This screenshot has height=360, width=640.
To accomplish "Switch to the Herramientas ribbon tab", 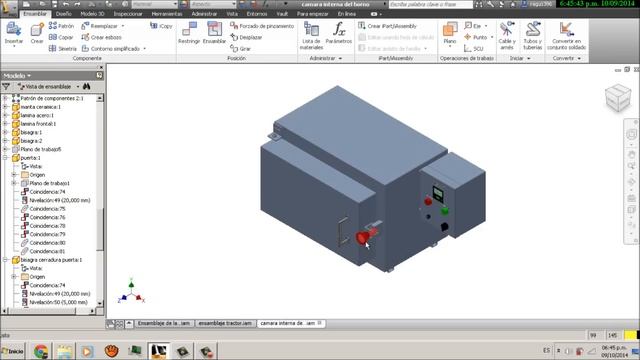I will coord(167,14).
